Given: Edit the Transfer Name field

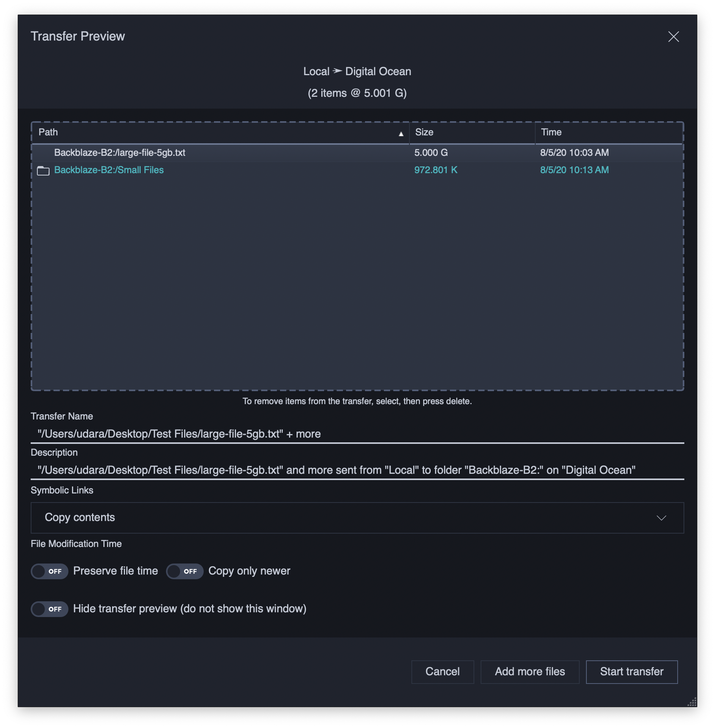Looking at the screenshot, I should pos(357,434).
